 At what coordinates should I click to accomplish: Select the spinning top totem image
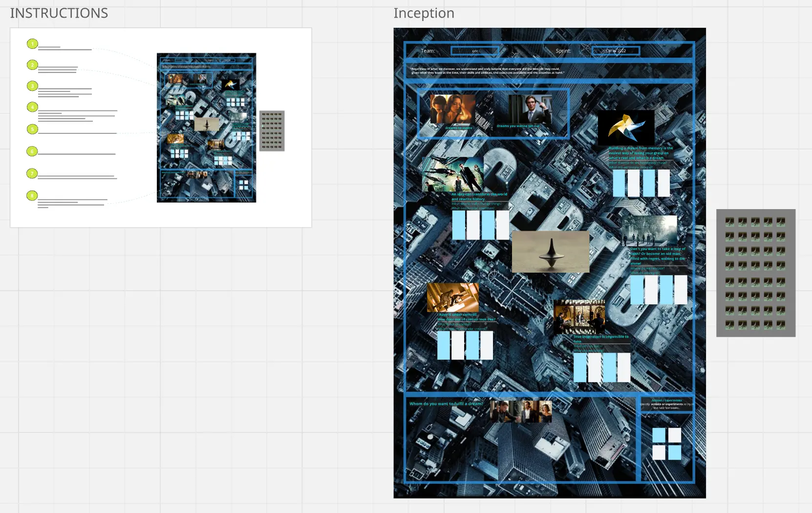click(551, 252)
